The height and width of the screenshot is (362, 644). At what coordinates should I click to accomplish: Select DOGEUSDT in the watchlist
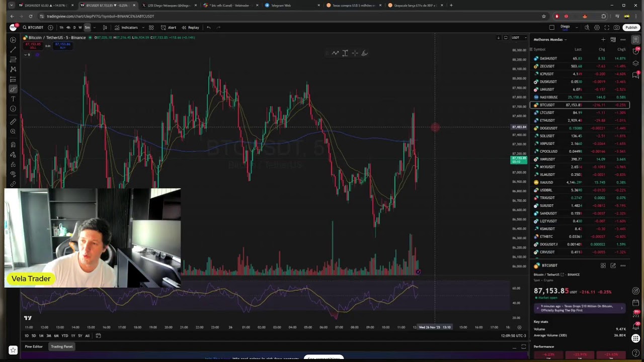tap(580, 128)
